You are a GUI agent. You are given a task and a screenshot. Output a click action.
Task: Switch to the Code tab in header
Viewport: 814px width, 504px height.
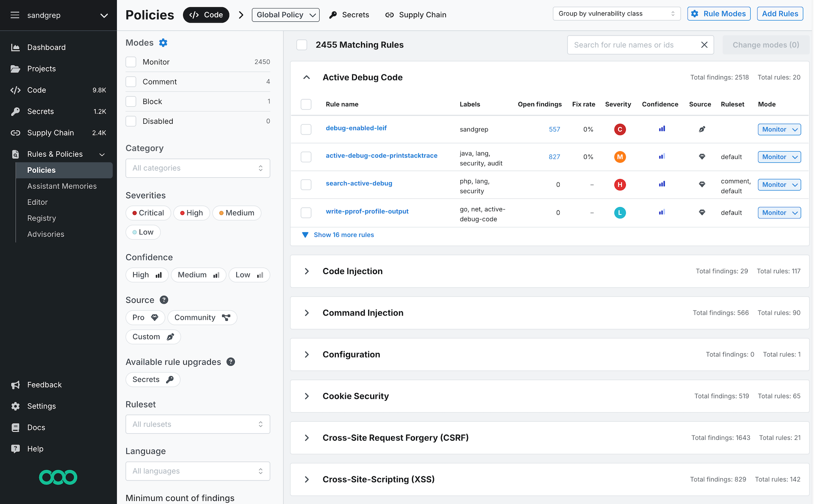[206, 15]
